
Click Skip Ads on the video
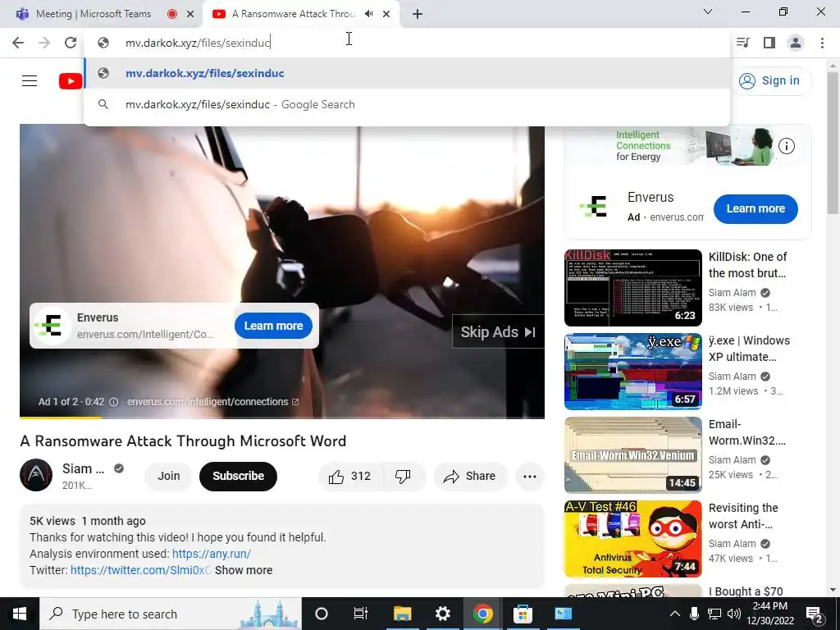498,332
